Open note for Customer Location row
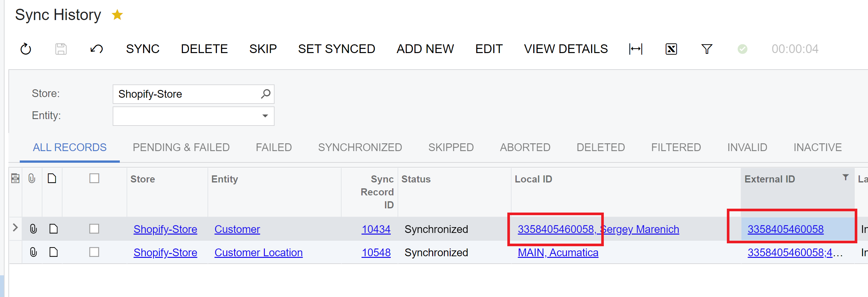 tap(53, 252)
